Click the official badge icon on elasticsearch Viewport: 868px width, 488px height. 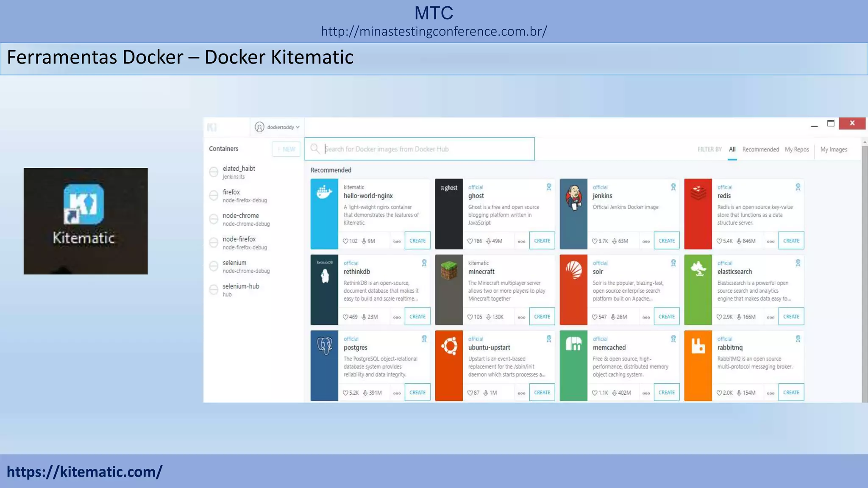click(x=798, y=263)
